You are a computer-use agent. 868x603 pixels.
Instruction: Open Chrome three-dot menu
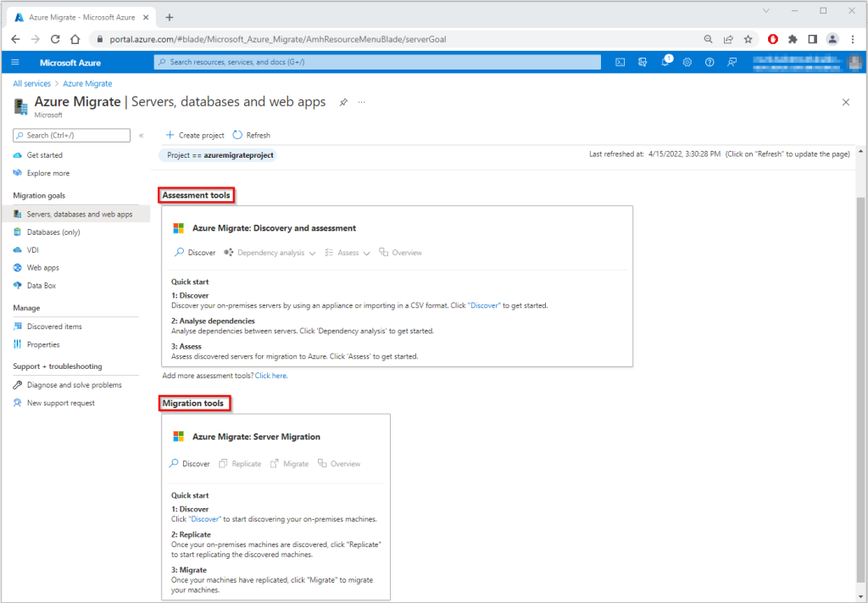[853, 39]
